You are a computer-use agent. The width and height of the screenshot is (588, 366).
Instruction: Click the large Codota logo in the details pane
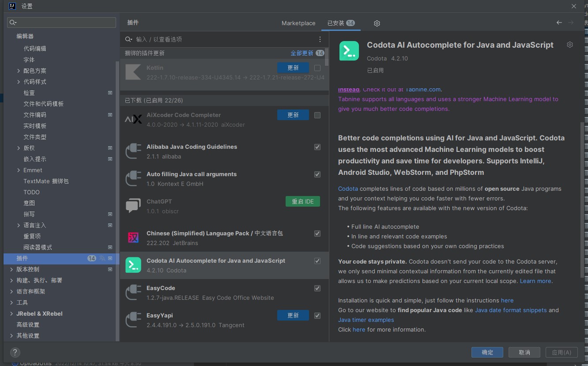[x=349, y=51]
